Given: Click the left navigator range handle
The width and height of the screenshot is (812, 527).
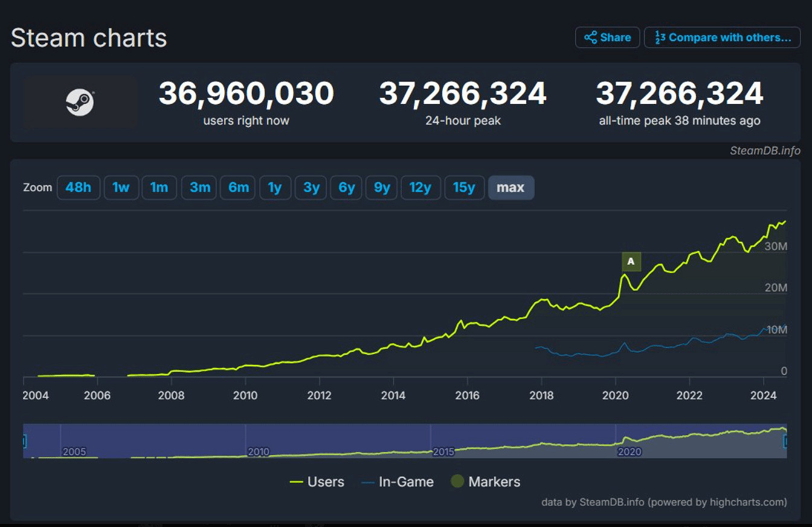Looking at the screenshot, I should pos(24,442).
